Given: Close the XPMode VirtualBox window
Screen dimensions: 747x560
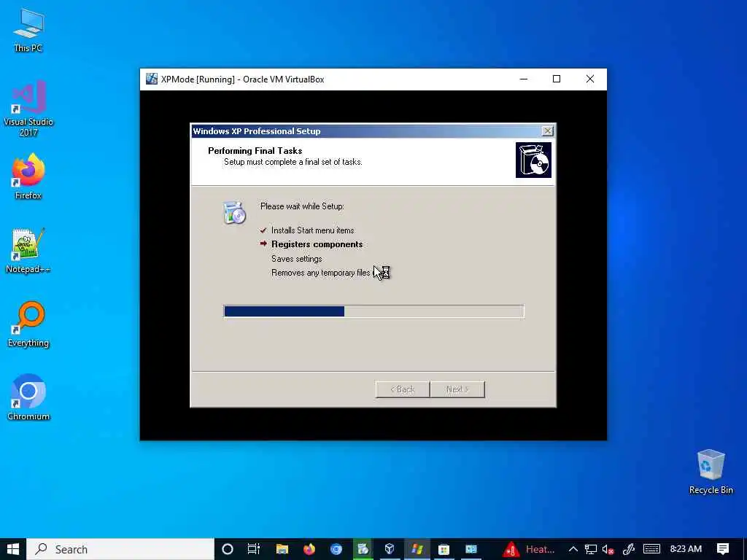Looking at the screenshot, I should (x=589, y=79).
